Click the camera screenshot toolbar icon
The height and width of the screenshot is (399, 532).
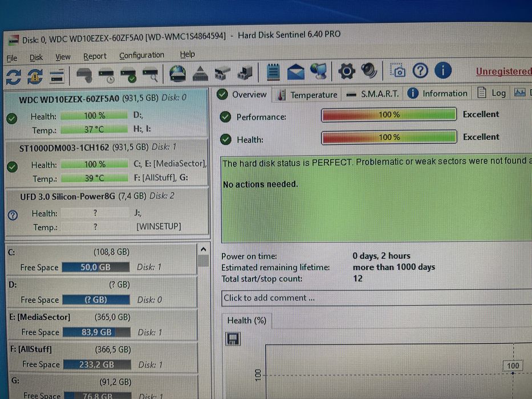click(397, 71)
